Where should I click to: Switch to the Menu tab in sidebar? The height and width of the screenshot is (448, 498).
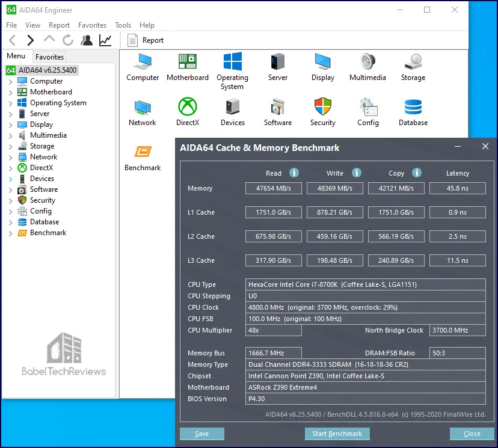pos(16,56)
